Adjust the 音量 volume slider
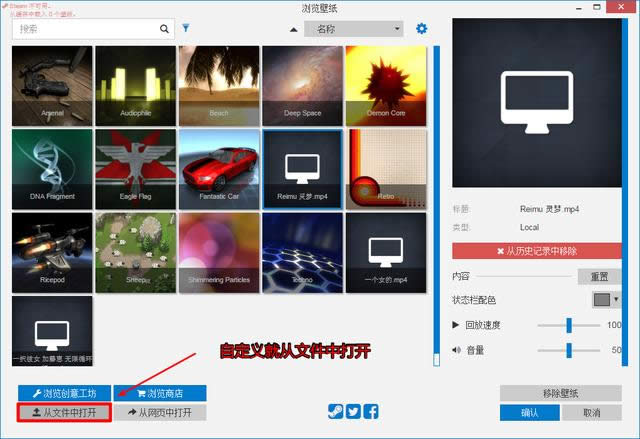 point(569,350)
